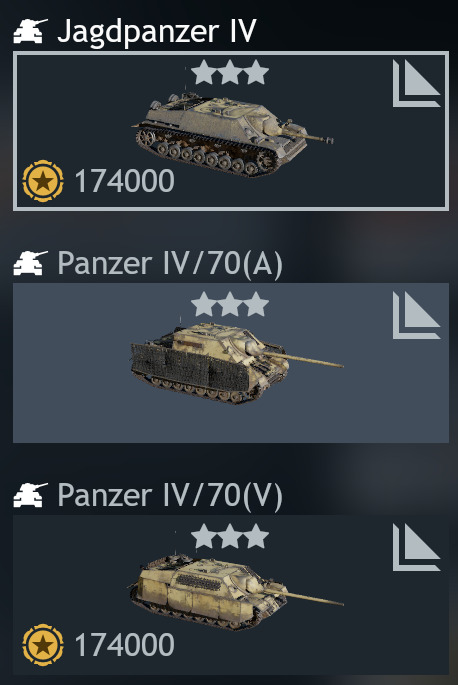This screenshot has height=685, width=458.
Task: Click the three stars on Panzer IV/70(A)
Action: (x=230, y=304)
